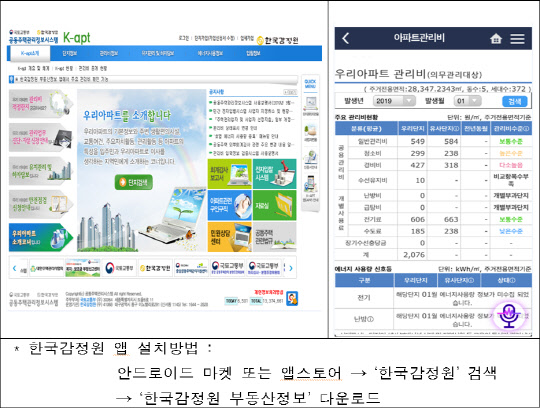Open the 자료실 green folder tile
The width and height of the screenshot is (540, 408).
[274, 205]
